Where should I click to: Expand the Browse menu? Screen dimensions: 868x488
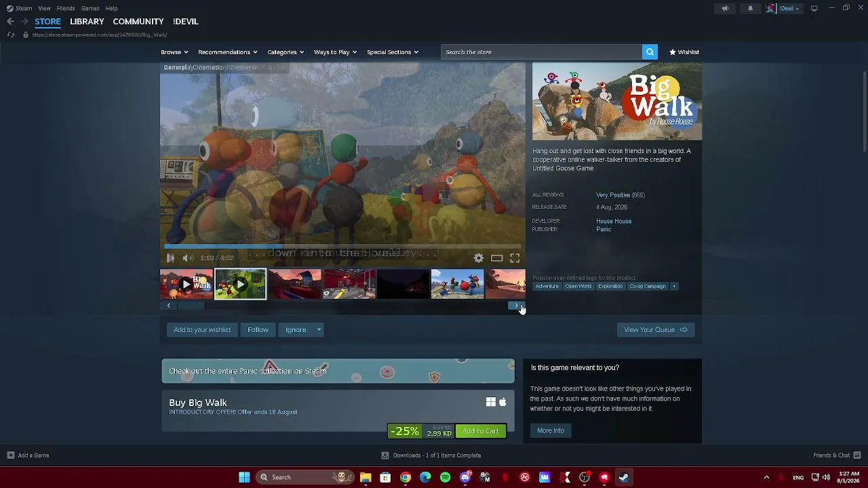click(x=174, y=52)
